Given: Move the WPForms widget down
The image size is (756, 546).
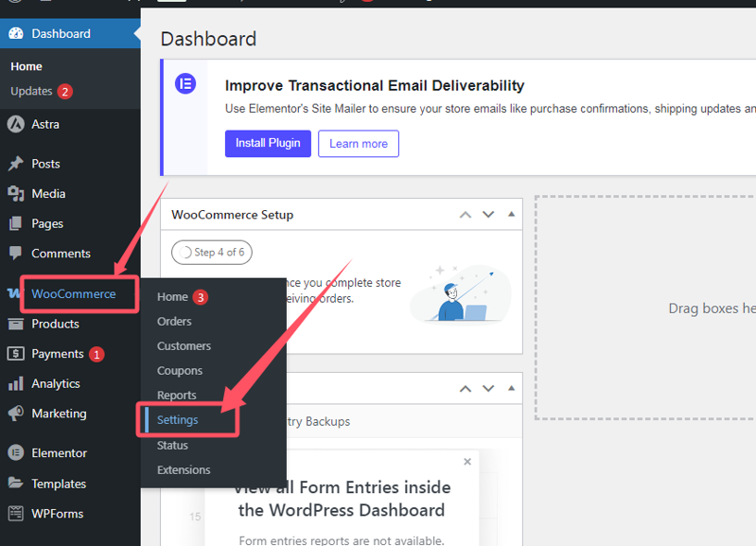Looking at the screenshot, I should (x=488, y=389).
